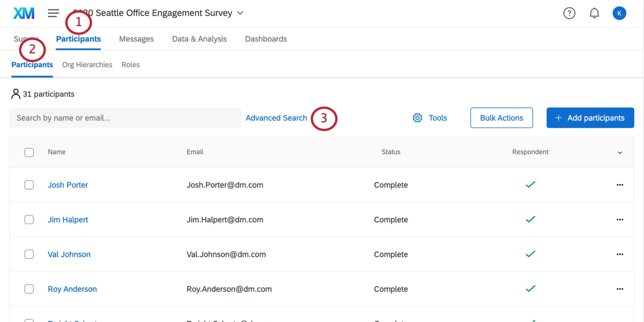The image size is (644, 322).
Task: Open the Org Hierarchies sub-tab
Action: pyautogui.click(x=87, y=65)
